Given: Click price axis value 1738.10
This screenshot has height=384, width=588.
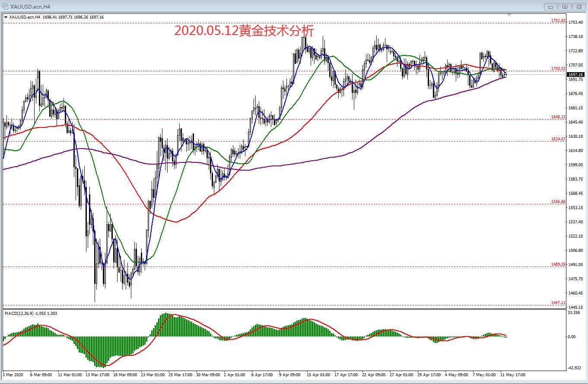Looking at the screenshot, I should [576, 37].
